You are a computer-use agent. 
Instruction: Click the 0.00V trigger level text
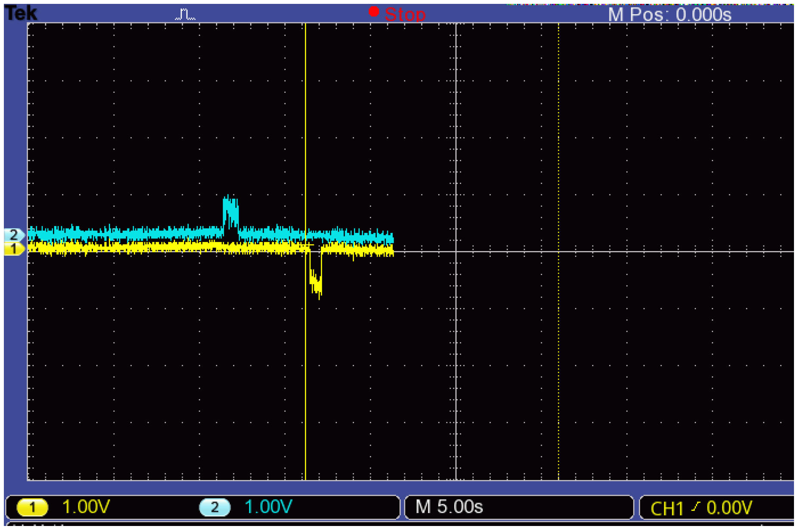730,508
